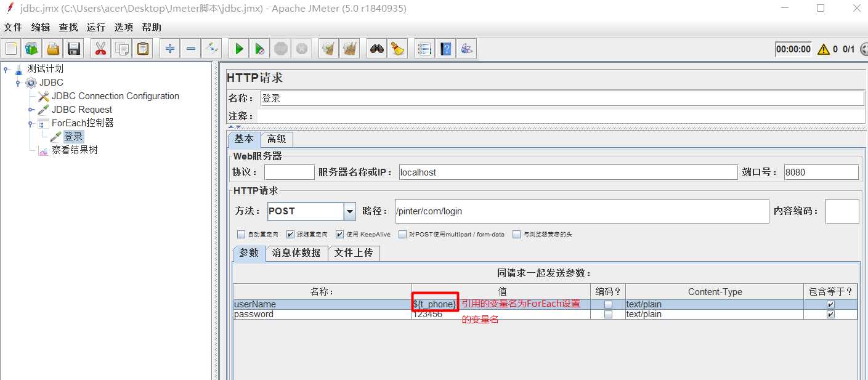This screenshot has height=380, width=868.
Task: Clear all results with double broom icon
Action: coord(349,49)
